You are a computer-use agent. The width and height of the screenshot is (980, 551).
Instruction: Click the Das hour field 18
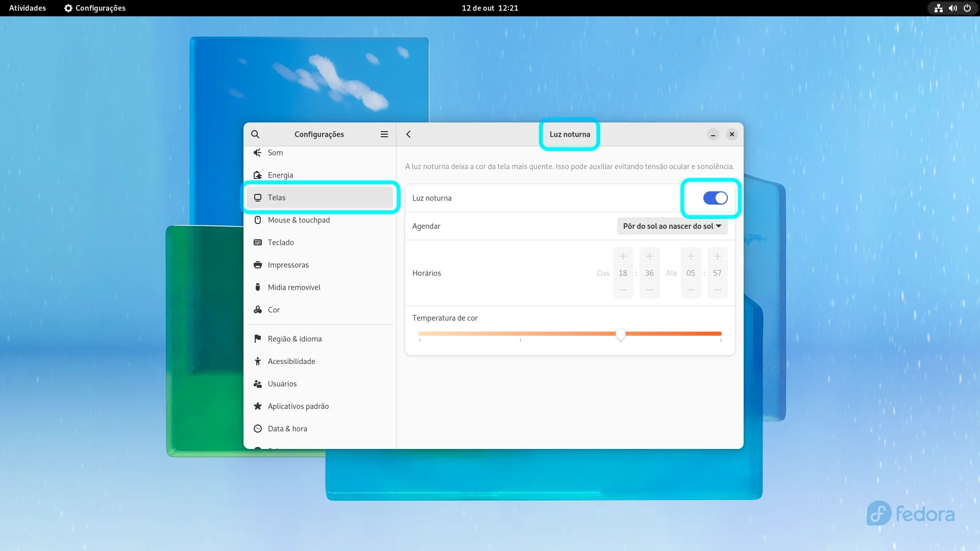[x=623, y=273]
